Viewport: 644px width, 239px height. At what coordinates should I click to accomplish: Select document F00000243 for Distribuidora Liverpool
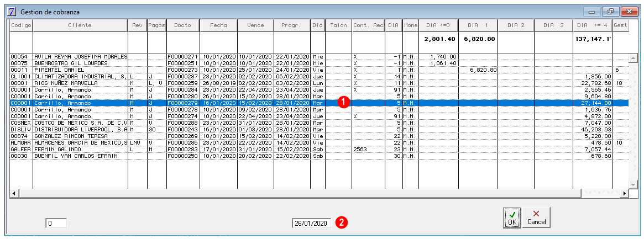pos(183,128)
